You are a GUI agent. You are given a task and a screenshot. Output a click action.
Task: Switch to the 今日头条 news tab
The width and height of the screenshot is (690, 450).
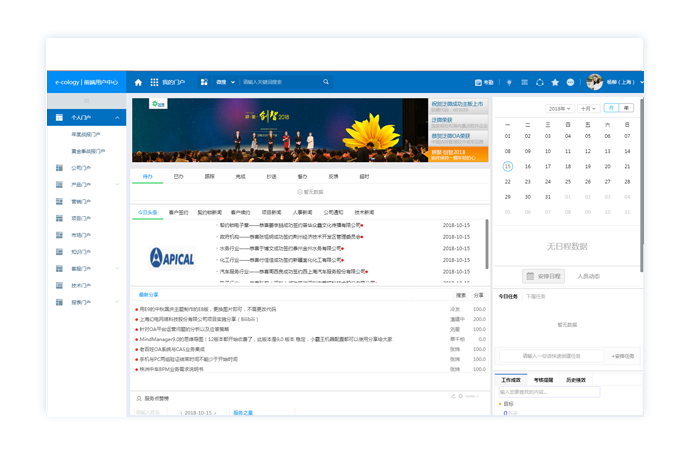pos(147,212)
